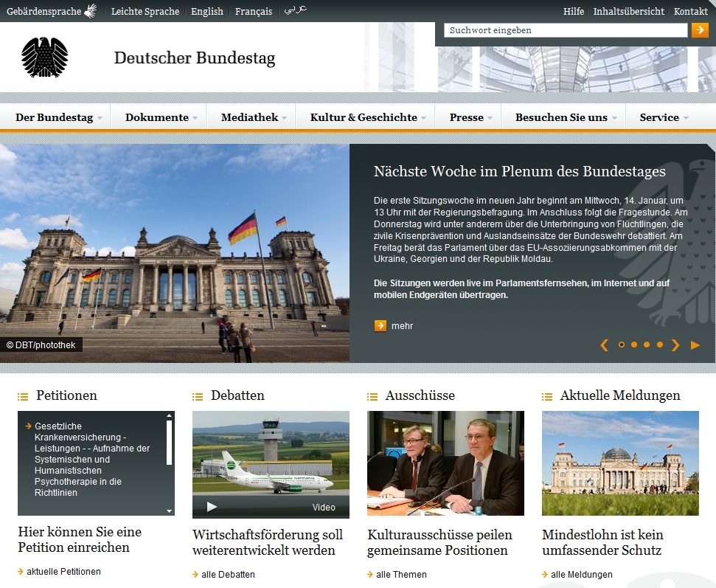Image resolution: width=716 pixels, height=588 pixels.
Task: Click arrow icon before aktuelle Petitionen
Action: (x=21, y=571)
